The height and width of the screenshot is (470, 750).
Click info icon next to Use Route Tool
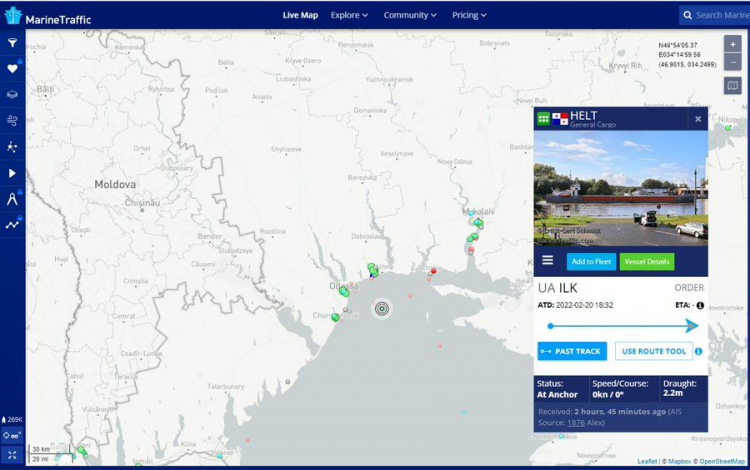(698, 351)
